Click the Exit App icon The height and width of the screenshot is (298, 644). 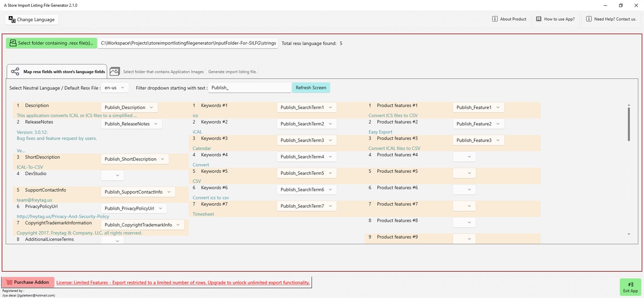click(x=630, y=285)
